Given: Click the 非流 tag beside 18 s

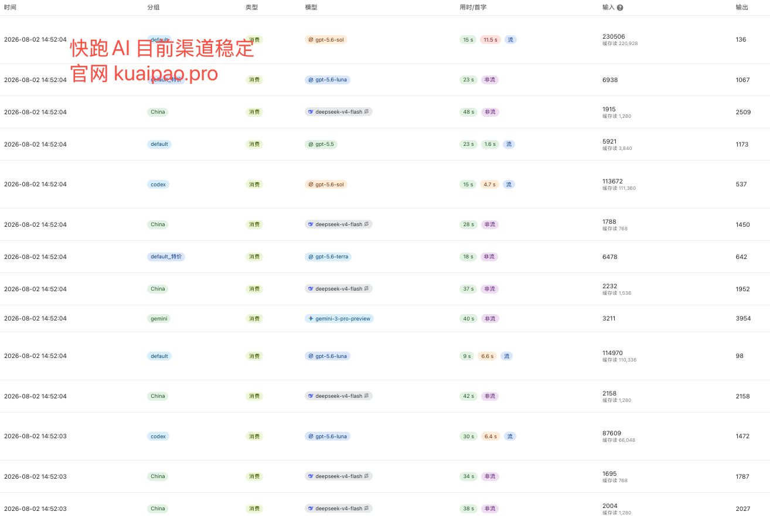Looking at the screenshot, I should (490, 257).
